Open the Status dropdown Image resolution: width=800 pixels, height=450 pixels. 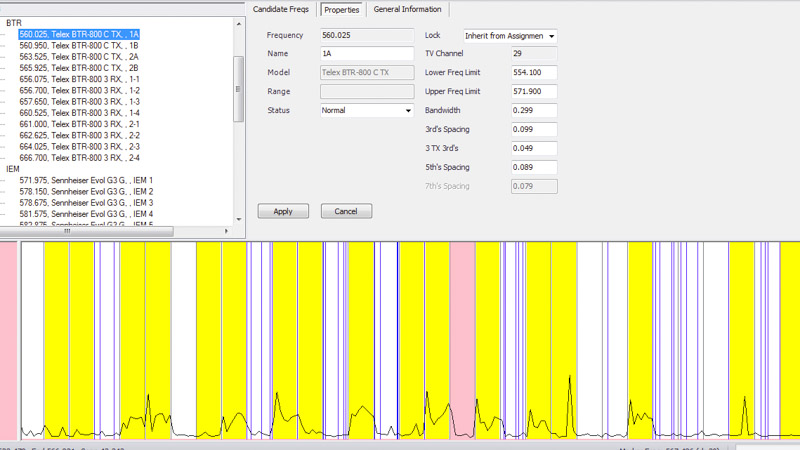coord(366,111)
